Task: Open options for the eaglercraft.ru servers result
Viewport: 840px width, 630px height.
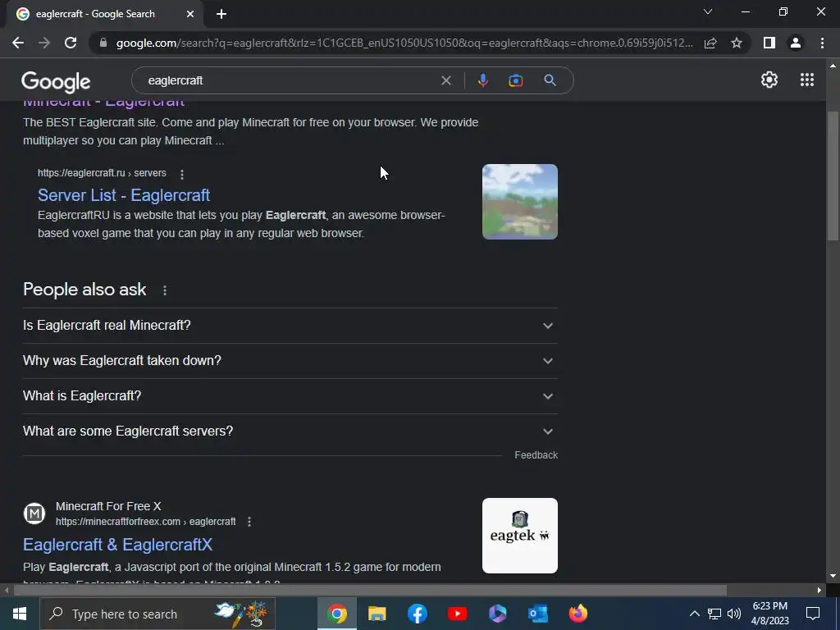Action: (182, 174)
